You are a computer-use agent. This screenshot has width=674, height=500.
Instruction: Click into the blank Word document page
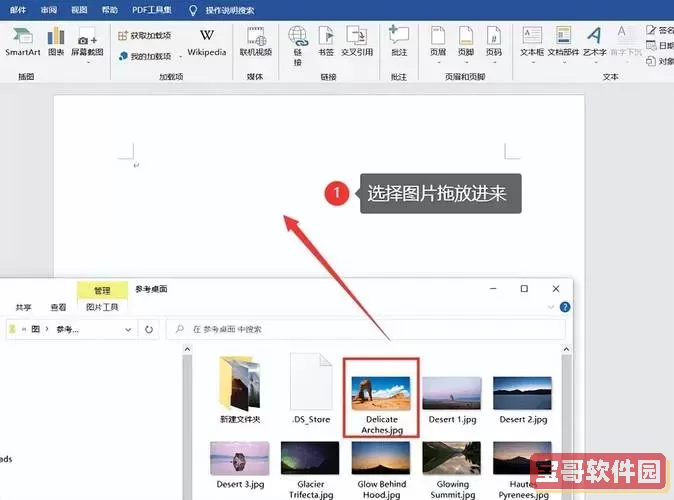tap(318, 185)
